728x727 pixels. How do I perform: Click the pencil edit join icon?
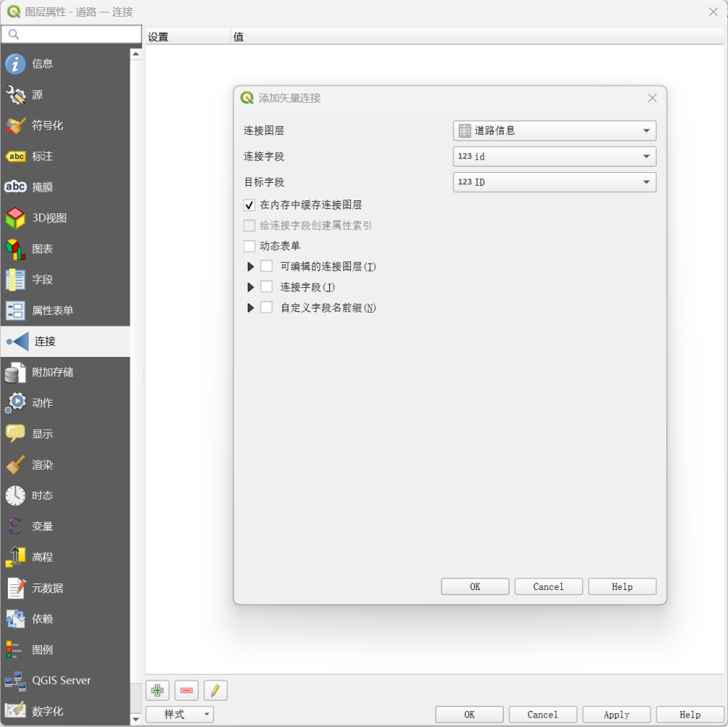pos(215,691)
